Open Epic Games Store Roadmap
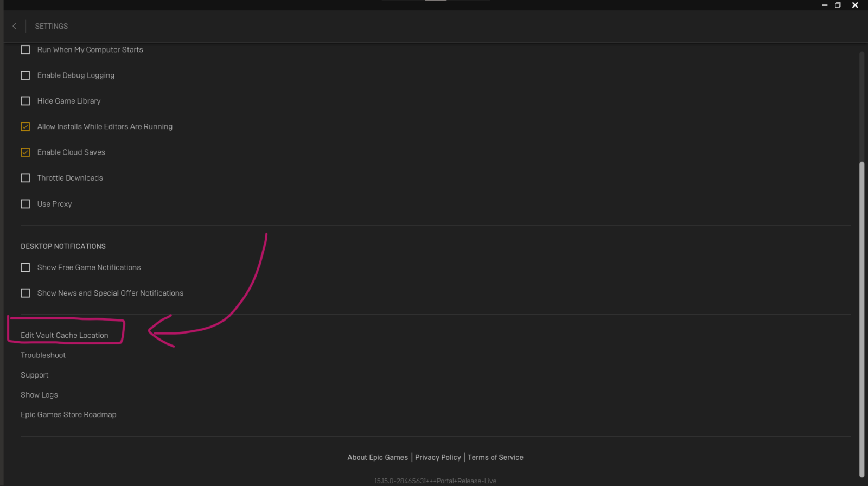The height and width of the screenshot is (486, 868). pyautogui.click(x=68, y=415)
